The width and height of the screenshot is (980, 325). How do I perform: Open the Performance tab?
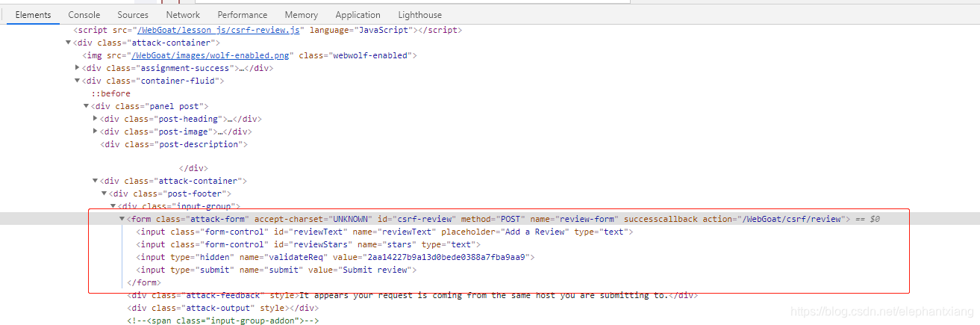(x=243, y=15)
